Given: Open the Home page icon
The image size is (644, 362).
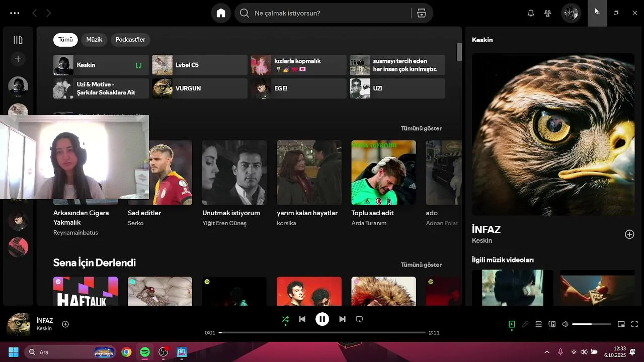Looking at the screenshot, I should (x=221, y=13).
